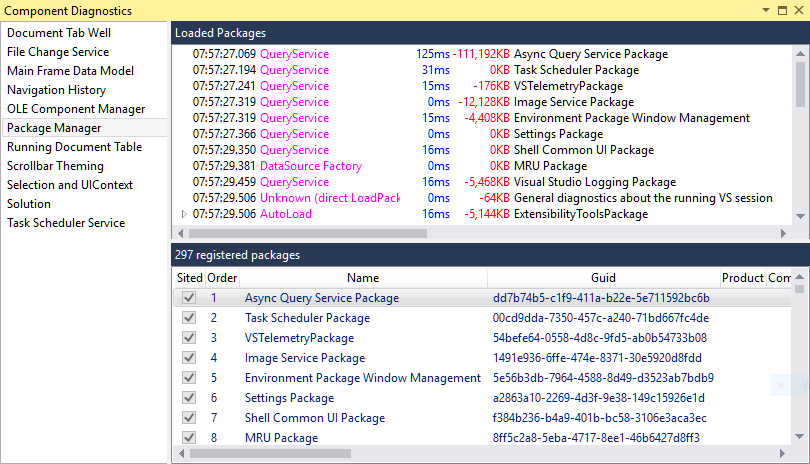Open the window position dropdown arrow
The width and height of the screenshot is (810, 464).
pos(766,10)
